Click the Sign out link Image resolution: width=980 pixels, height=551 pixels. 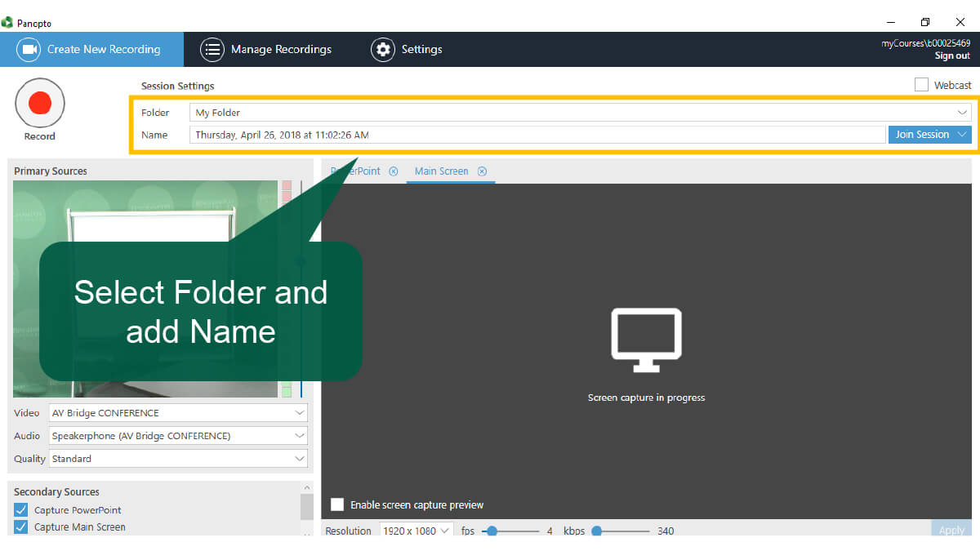click(x=952, y=56)
